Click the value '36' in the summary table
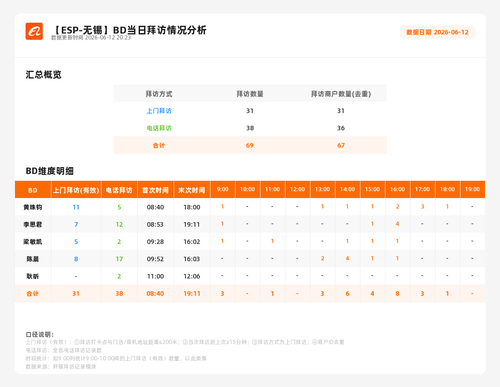 (341, 128)
